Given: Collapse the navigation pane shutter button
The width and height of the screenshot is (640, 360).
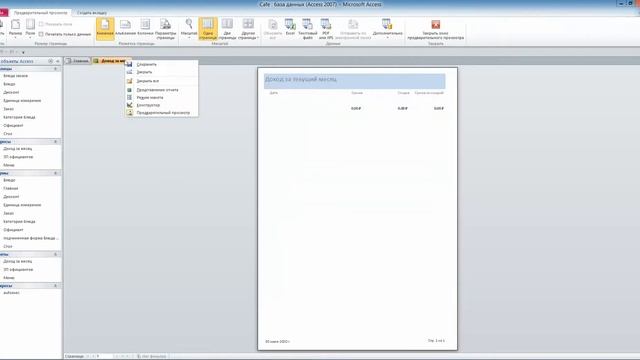Looking at the screenshot, I should (x=58, y=61).
